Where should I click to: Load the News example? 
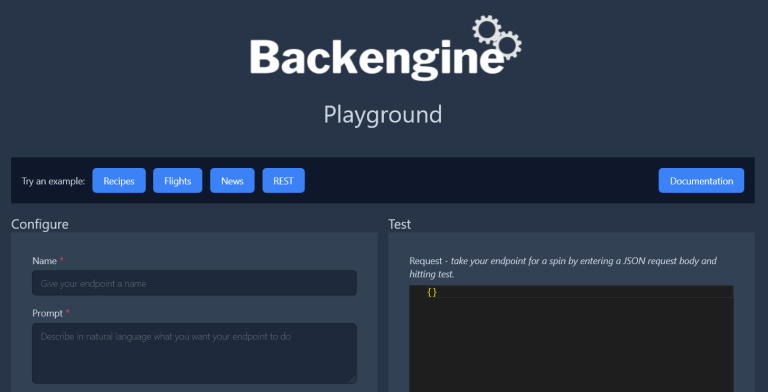click(x=232, y=181)
